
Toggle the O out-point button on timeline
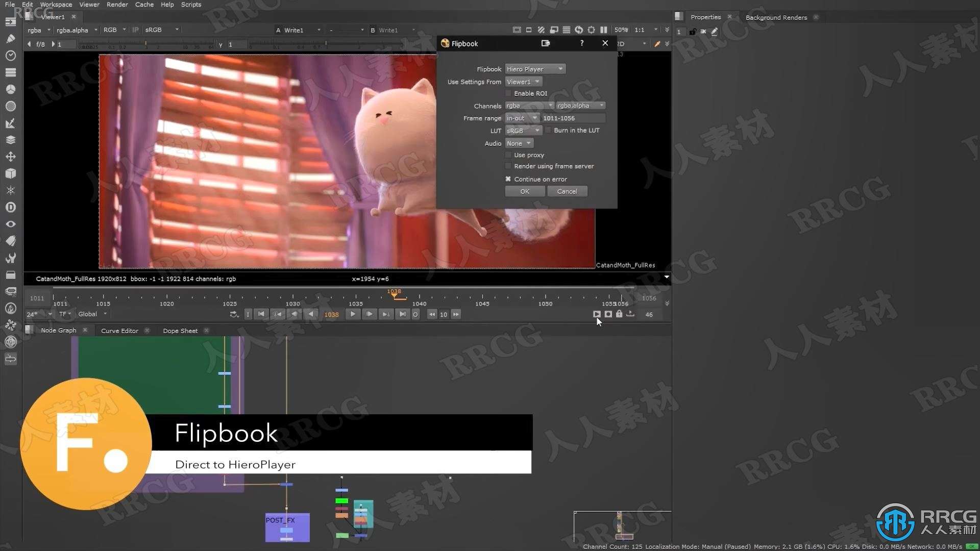pos(415,314)
